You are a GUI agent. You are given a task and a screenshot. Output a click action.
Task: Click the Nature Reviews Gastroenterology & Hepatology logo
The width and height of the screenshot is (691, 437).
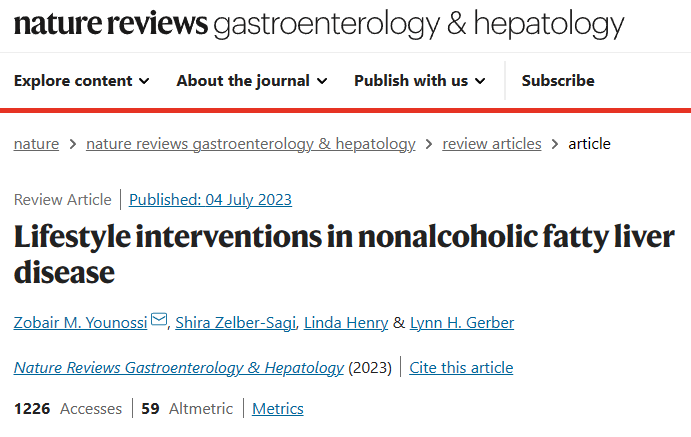pyautogui.click(x=319, y=24)
